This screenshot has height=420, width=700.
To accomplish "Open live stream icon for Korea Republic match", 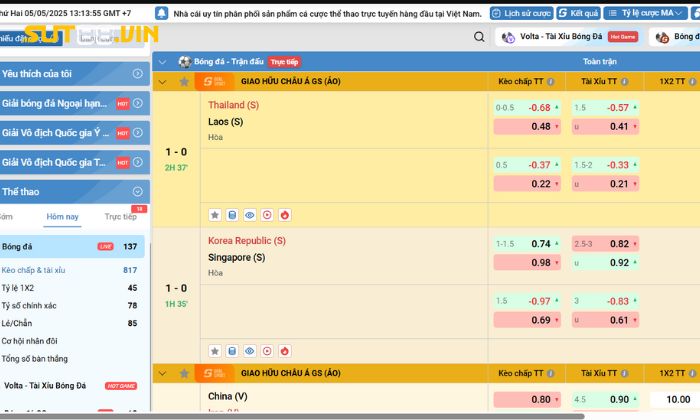I will point(267,351).
